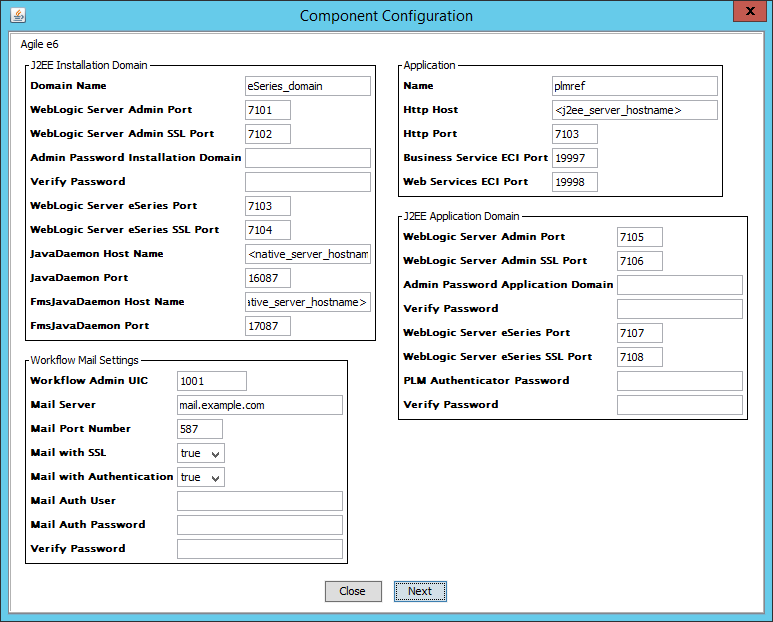Open the Mail with SSL dropdown
This screenshot has width=773, height=622.
click(201, 453)
